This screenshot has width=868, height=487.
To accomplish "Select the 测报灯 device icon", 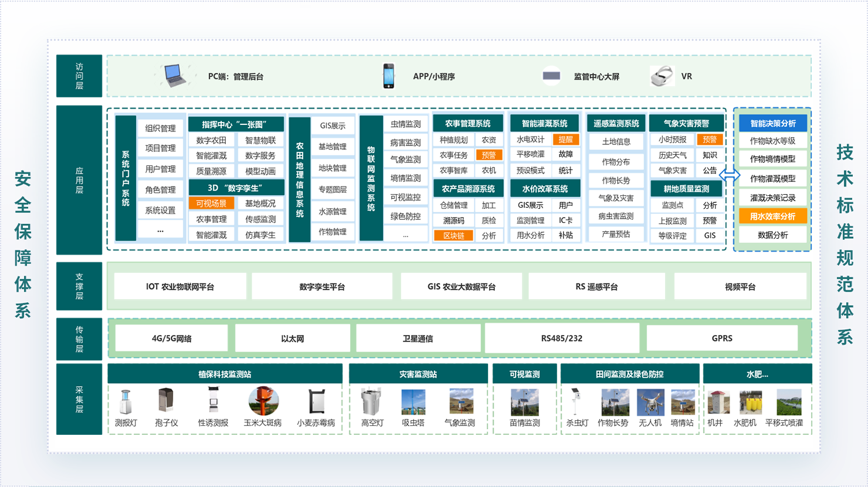I will [126, 402].
